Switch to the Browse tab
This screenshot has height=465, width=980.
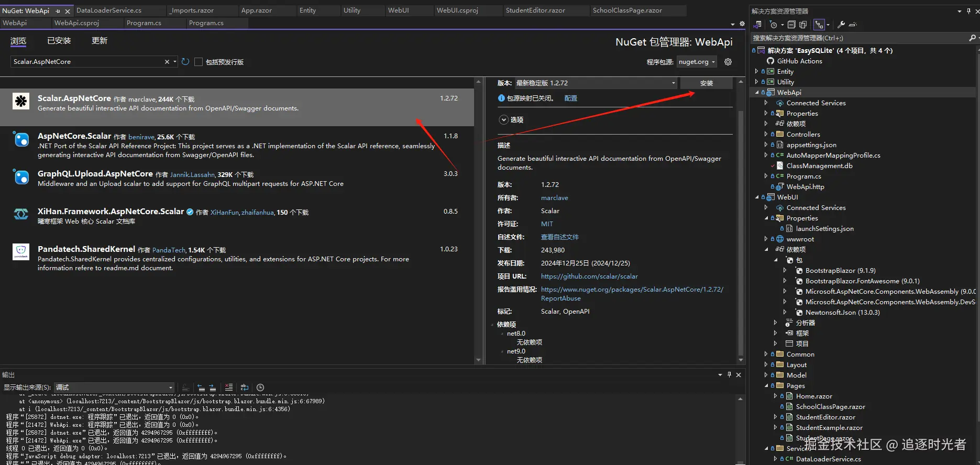(x=18, y=41)
